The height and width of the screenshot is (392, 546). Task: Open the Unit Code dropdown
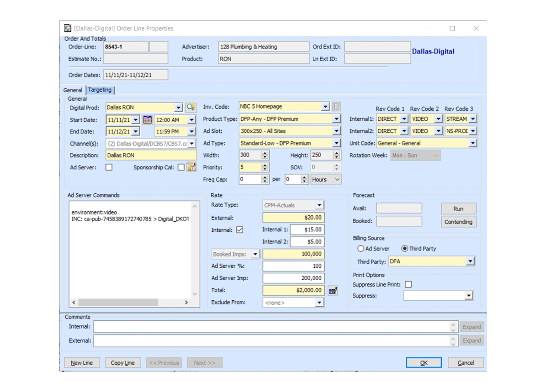[472, 143]
